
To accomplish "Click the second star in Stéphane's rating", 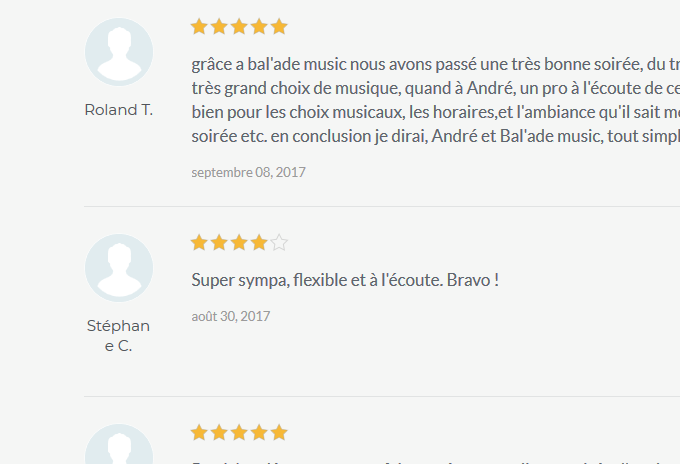I will 219,242.
